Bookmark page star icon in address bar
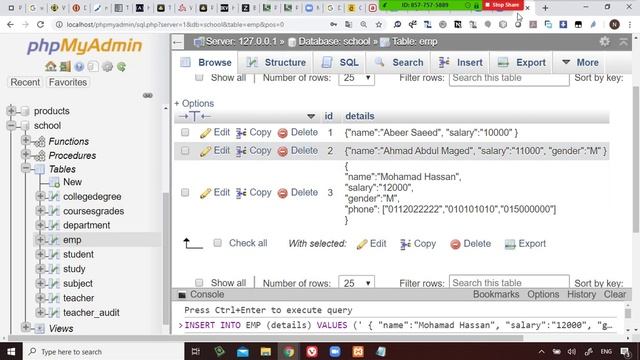 (379, 24)
